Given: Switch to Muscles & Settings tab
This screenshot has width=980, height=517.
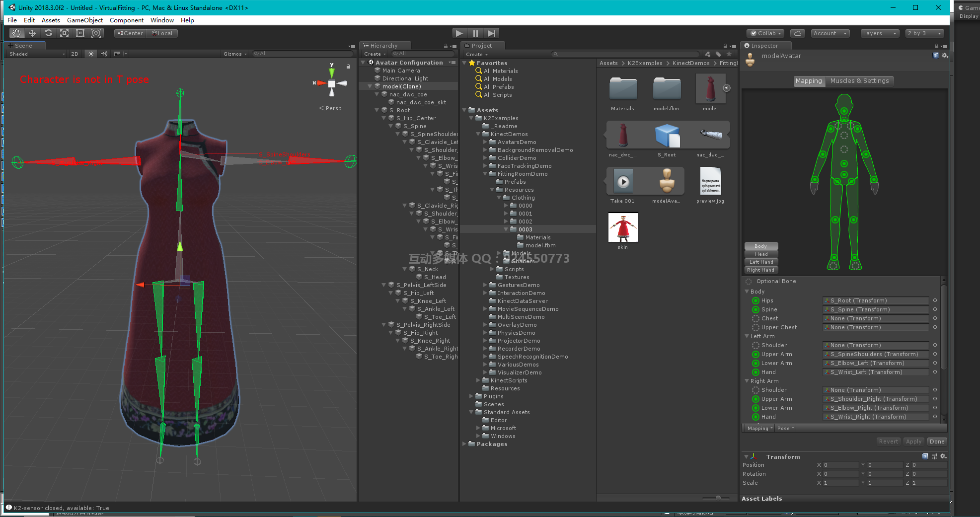Looking at the screenshot, I should pos(859,81).
